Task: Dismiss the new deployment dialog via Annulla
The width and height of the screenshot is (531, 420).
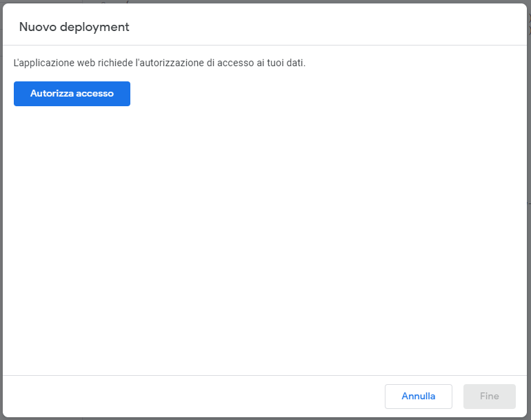Action: (418, 397)
